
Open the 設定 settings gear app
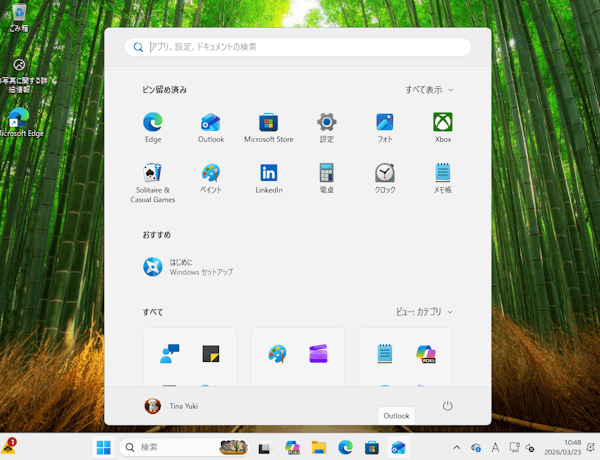[x=326, y=128]
